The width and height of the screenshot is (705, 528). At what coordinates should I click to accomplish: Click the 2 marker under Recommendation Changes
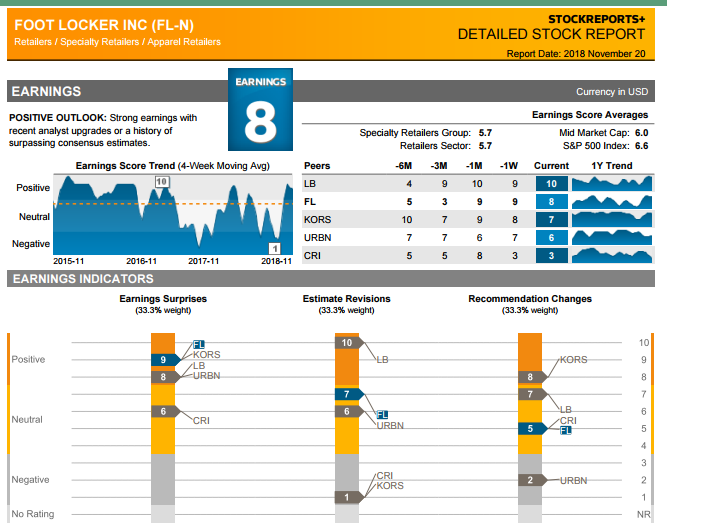point(533,480)
